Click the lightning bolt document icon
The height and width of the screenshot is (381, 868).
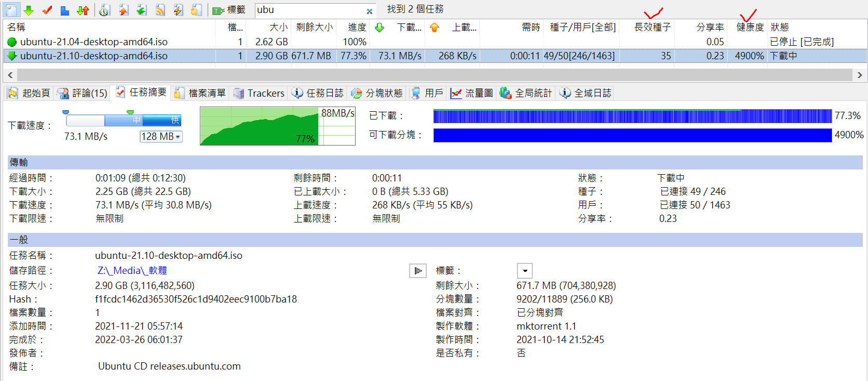tap(178, 10)
